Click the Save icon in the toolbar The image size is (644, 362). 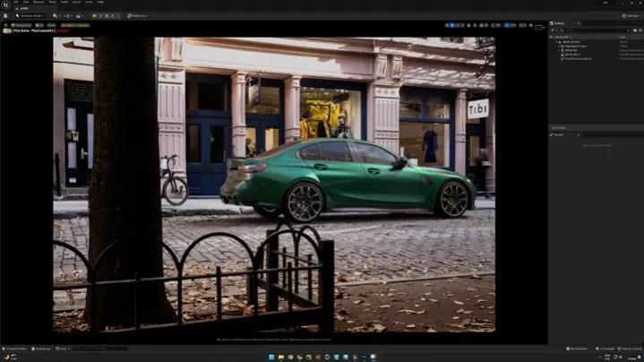coord(6,15)
